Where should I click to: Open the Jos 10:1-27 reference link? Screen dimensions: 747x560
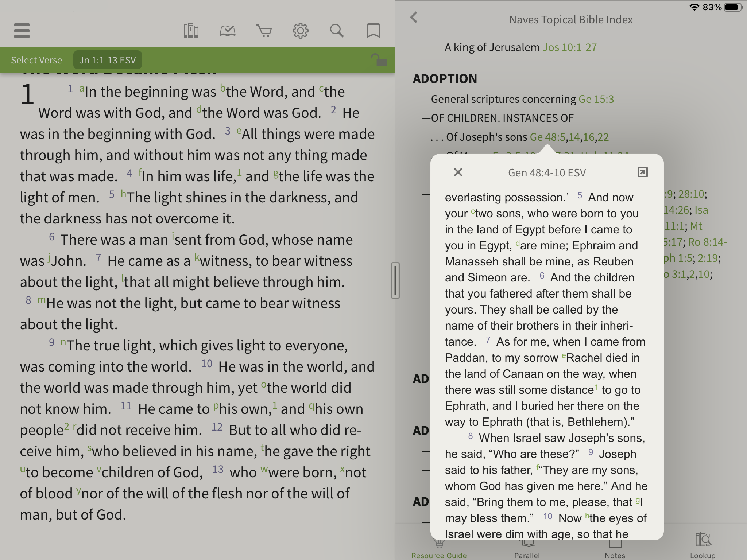pyautogui.click(x=570, y=47)
